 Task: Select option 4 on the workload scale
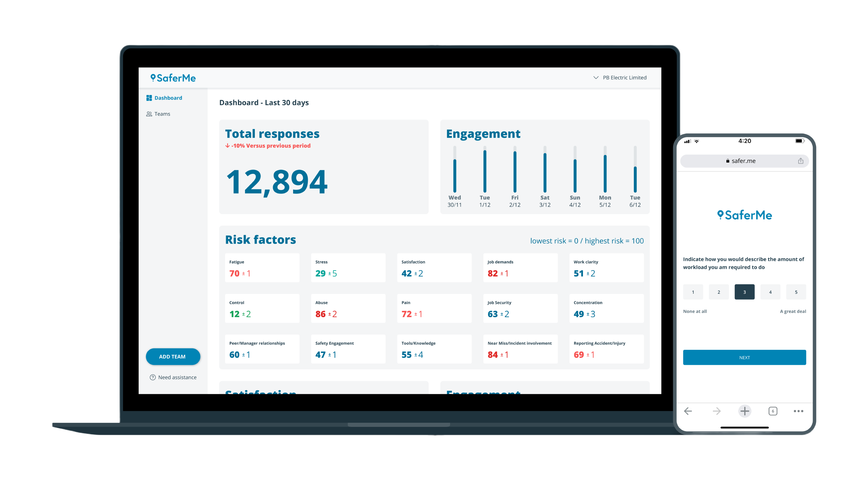770,292
